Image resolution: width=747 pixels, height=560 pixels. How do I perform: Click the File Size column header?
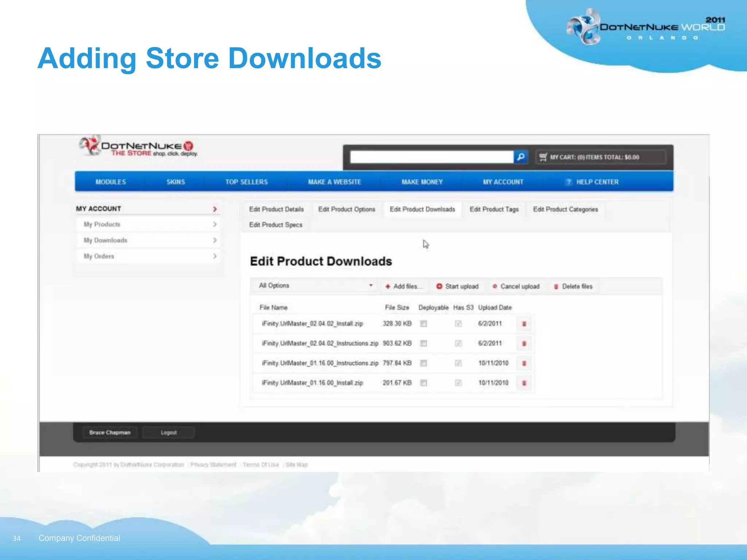coord(397,308)
